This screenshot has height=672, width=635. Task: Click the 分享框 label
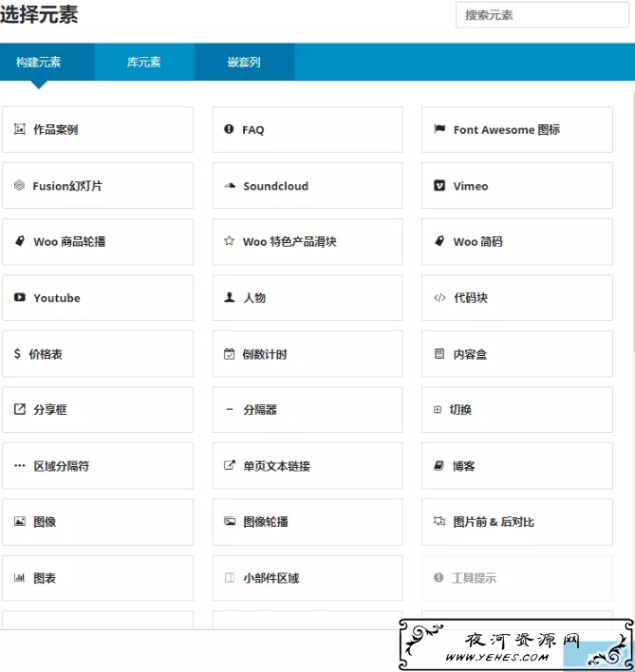click(50, 410)
